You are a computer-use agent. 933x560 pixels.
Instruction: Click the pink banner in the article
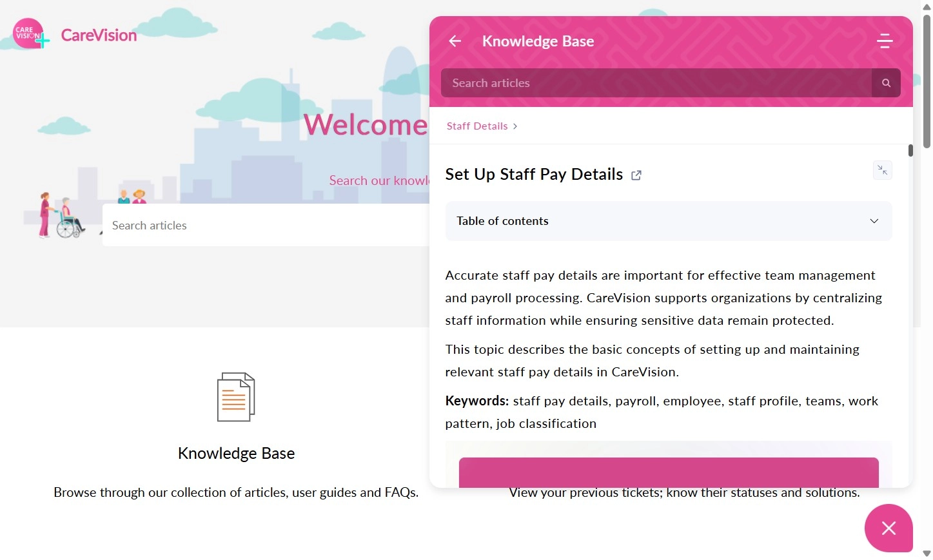pyautogui.click(x=668, y=472)
